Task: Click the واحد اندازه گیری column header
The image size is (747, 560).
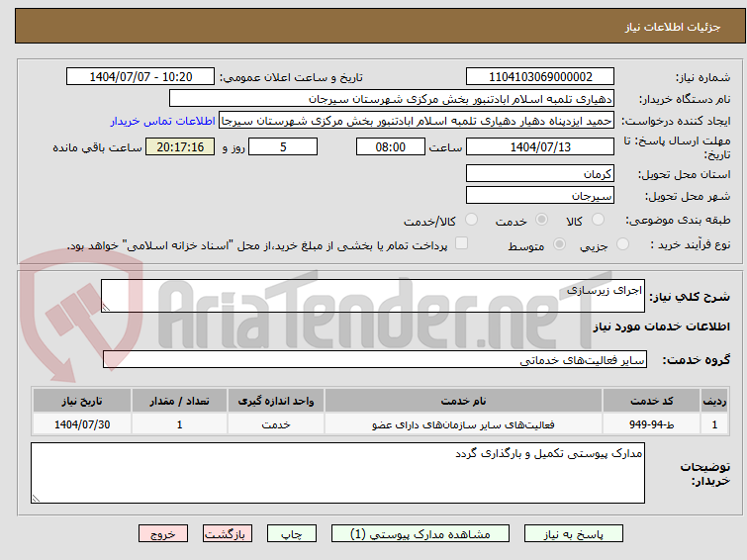Action: coord(276,401)
